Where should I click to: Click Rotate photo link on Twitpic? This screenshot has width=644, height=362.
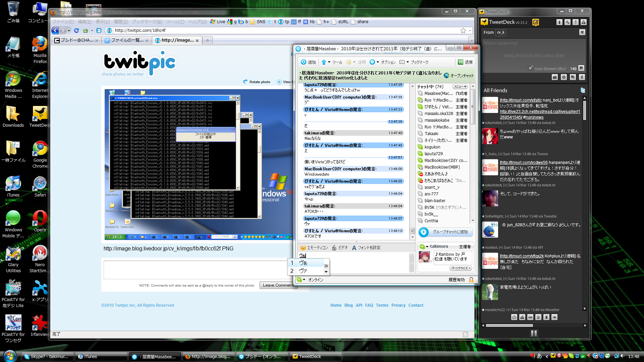(x=257, y=82)
